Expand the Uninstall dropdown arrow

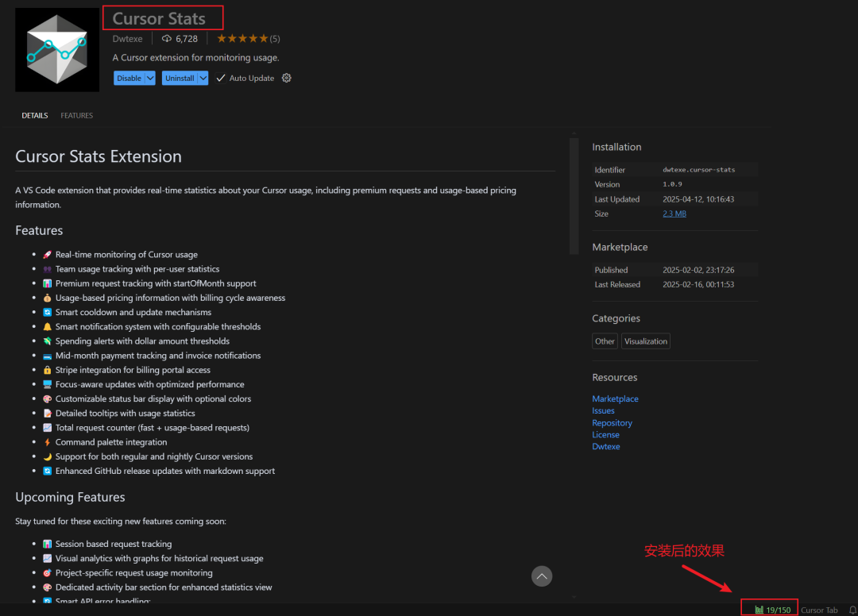click(x=203, y=78)
